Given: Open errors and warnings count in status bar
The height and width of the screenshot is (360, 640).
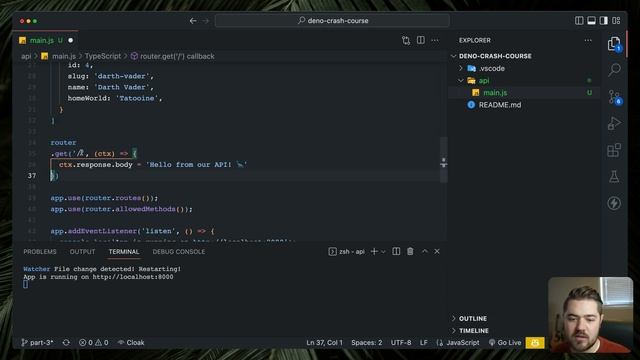Looking at the screenshot, I should click(94, 342).
